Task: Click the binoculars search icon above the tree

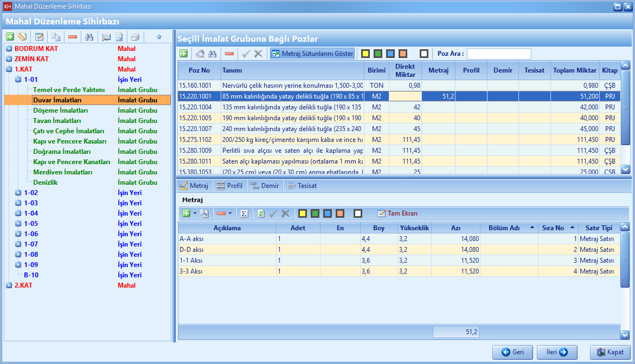Action: [x=89, y=37]
